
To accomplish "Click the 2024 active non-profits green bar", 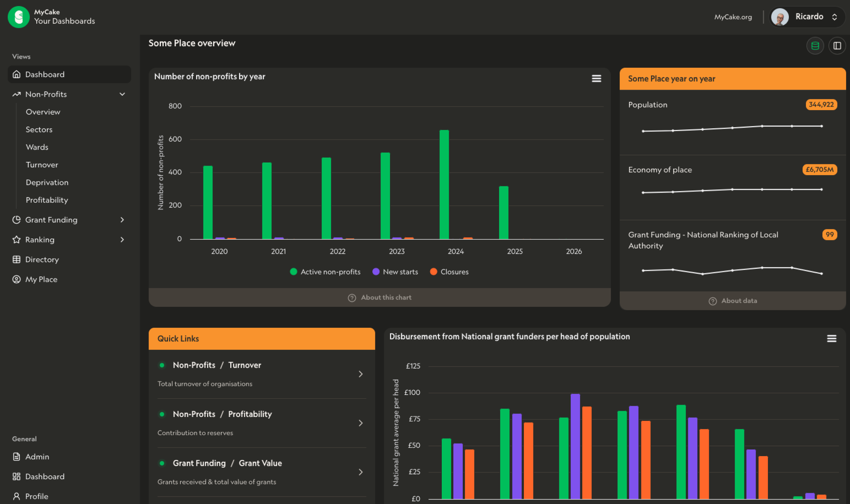I will [444, 185].
